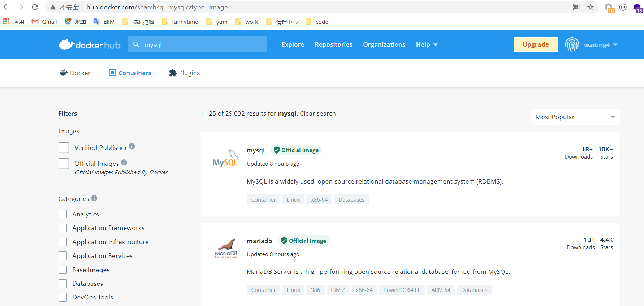This screenshot has width=644, height=306.
Task: Switch to the Plugins tab
Action: (185, 73)
